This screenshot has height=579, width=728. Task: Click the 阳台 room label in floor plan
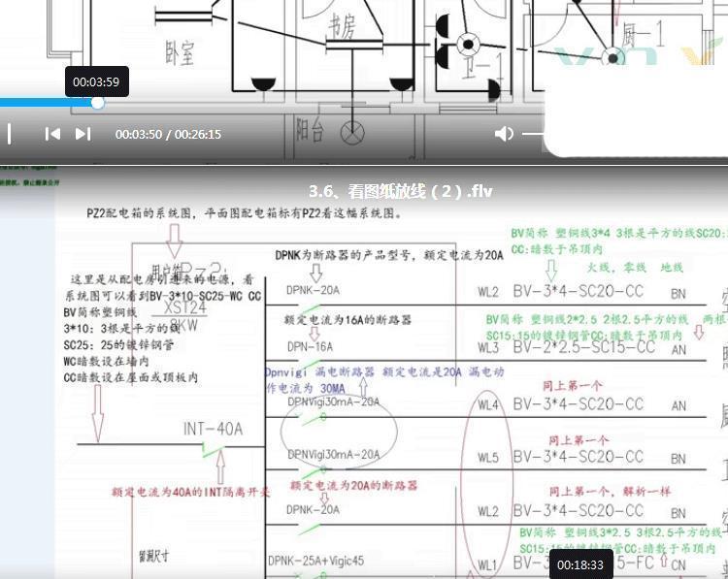pyautogui.click(x=310, y=126)
